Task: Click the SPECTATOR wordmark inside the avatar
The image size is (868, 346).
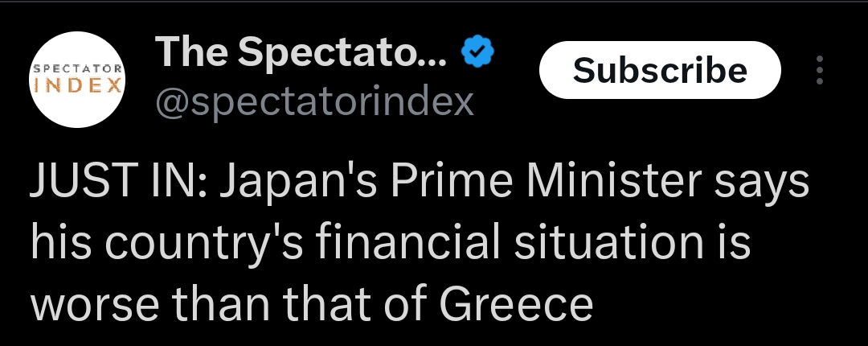Action: 76,70
